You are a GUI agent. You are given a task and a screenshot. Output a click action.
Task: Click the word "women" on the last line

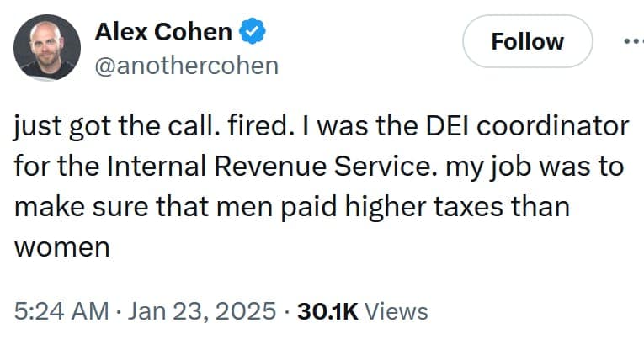[62, 246]
